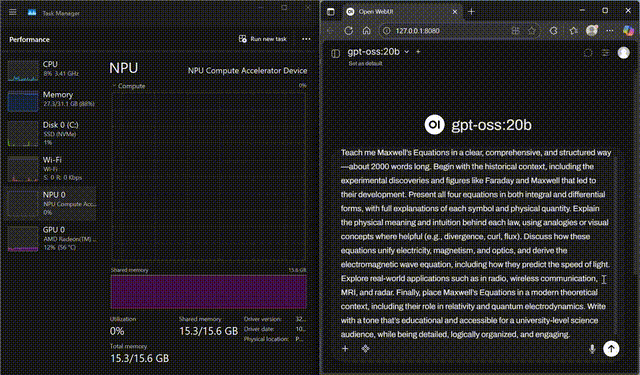Select the NPU 0 performance entry
This screenshot has width=640, height=375.
(51, 203)
